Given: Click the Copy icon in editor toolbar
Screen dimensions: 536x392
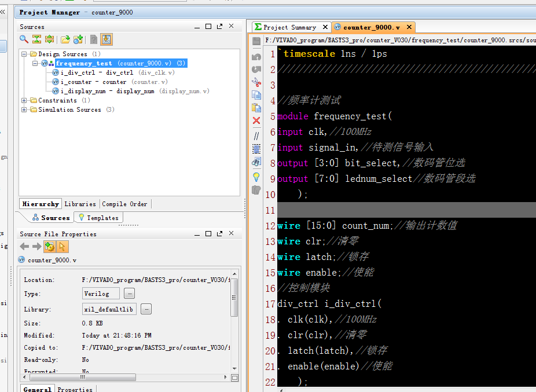Looking at the screenshot, I should [x=256, y=95].
